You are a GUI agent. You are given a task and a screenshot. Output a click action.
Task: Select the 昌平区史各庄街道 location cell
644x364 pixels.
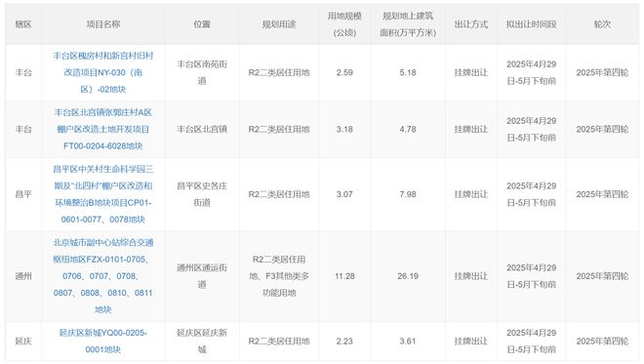click(202, 194)
